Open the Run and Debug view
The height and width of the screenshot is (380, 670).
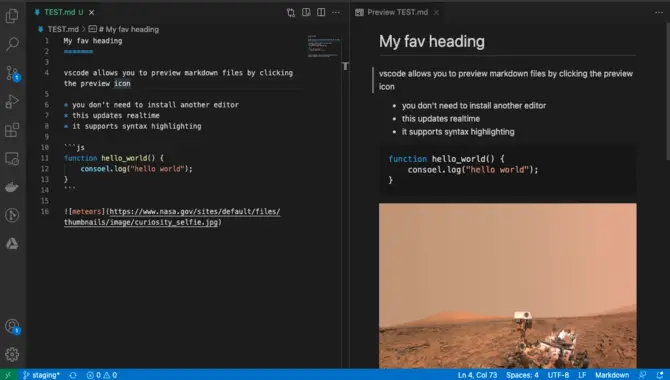click(x=12, y=101)
